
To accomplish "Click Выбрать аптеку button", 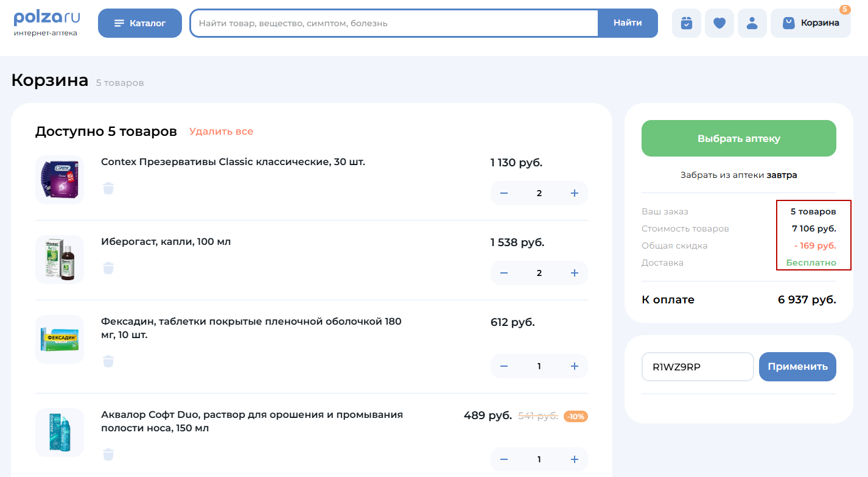I will tap(739, 138).
